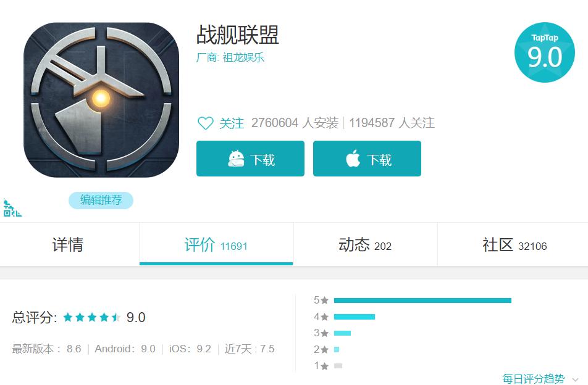Click the 5-star rating distribution bar

click(x=422, y=300)
